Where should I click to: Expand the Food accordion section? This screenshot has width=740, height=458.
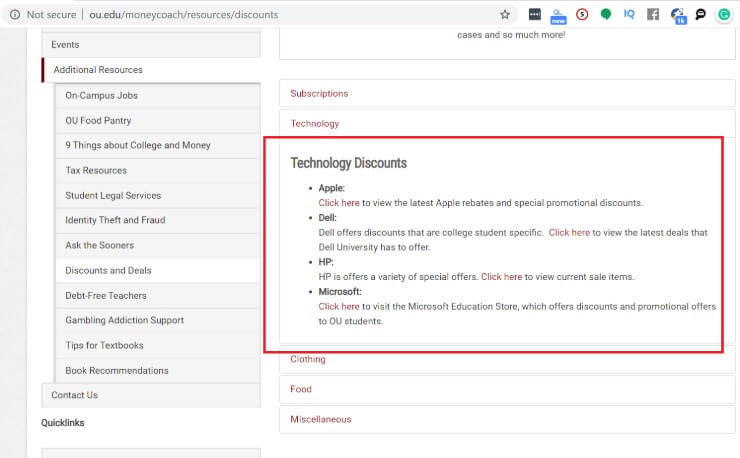click(x=507, y=390)
